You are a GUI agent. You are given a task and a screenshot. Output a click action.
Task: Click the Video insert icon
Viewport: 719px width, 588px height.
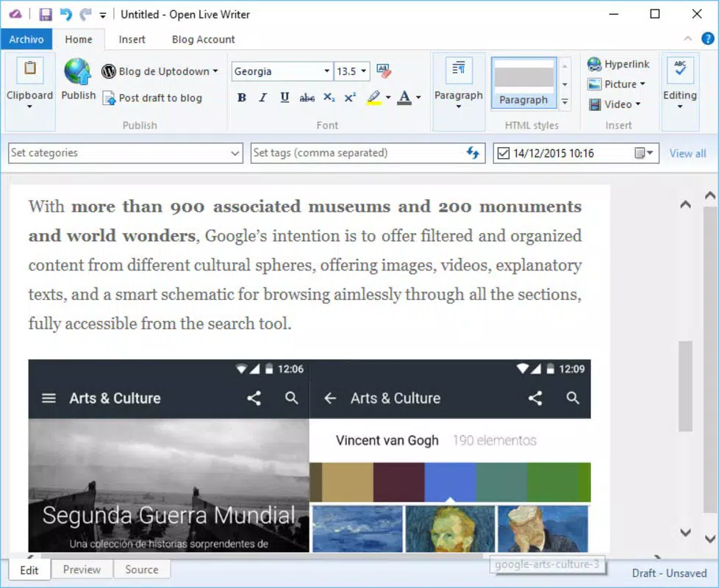click(595, 104)
